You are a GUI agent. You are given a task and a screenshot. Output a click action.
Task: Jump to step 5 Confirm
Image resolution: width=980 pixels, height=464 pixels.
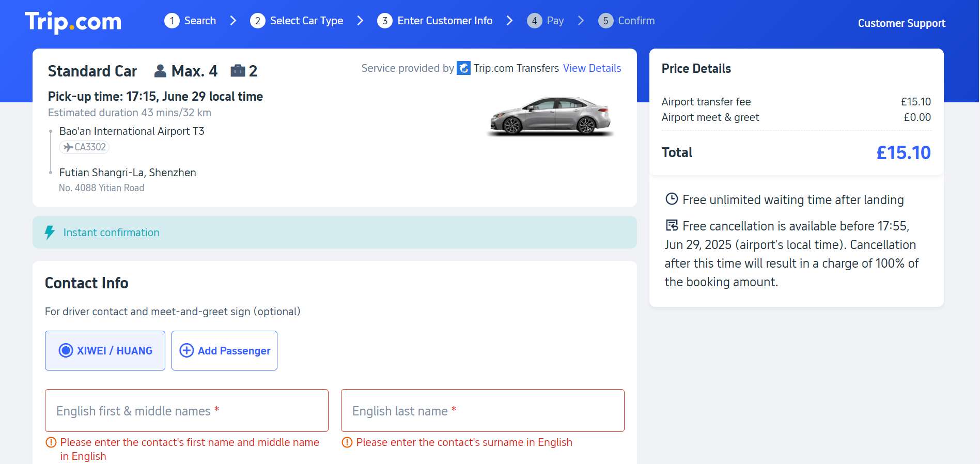pos(627,21)
